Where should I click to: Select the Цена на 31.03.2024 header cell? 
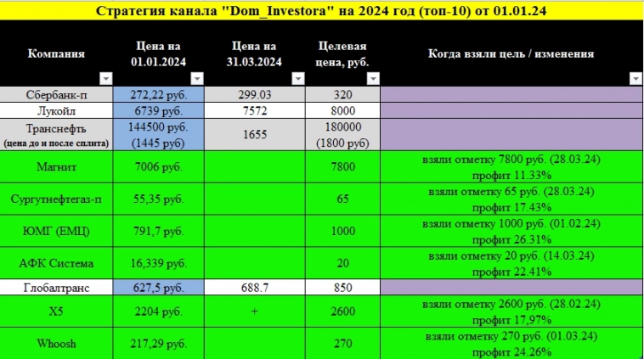(x=255, y=53)
